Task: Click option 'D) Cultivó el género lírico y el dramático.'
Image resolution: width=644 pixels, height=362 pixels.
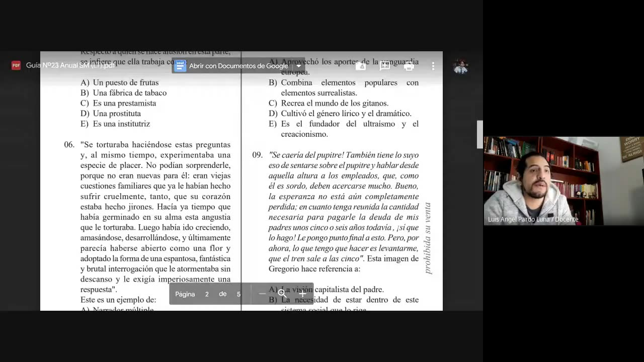Action: [340, 114]
